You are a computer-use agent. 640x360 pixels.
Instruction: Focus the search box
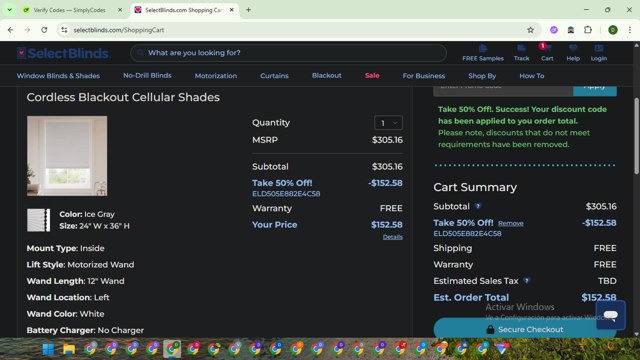288,53
